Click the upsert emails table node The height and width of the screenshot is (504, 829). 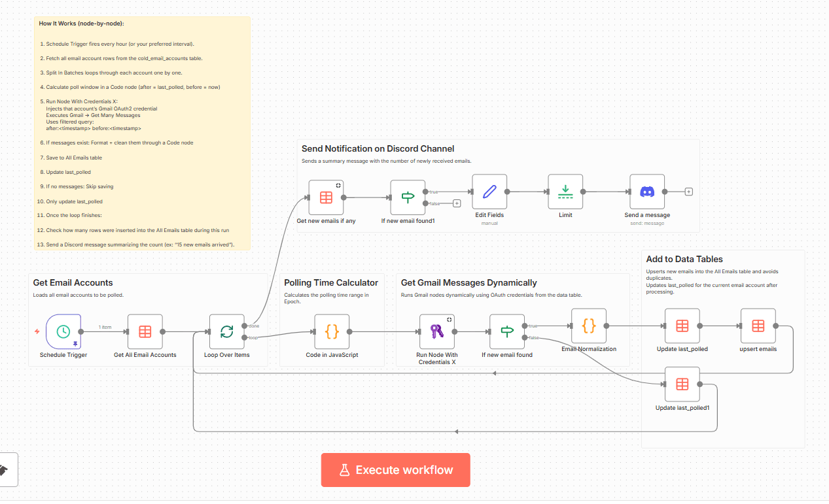pyautogui.click(x=758, y=326)
